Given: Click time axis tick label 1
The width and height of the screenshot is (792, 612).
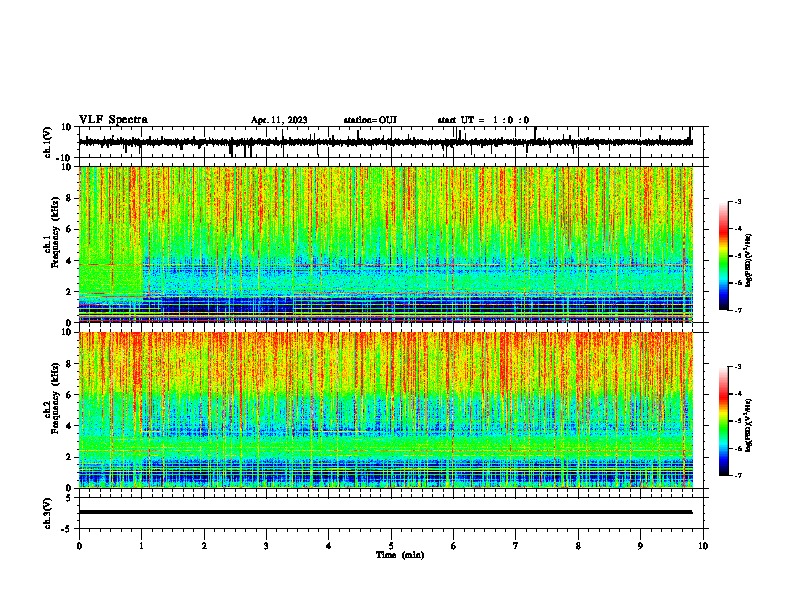Looking at the screenshot, I should pos(141,546).
